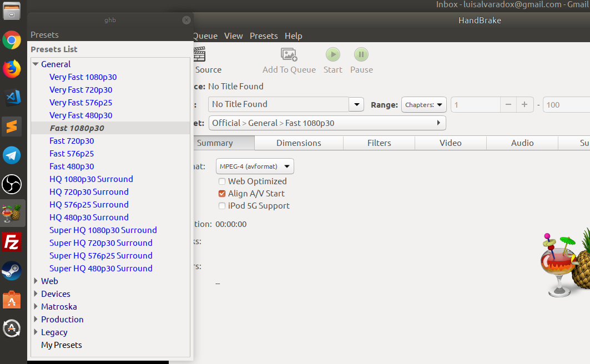590x364 pixels.
Task: Select the Fast 576p25 preset
Action: (x=72, y=153)
